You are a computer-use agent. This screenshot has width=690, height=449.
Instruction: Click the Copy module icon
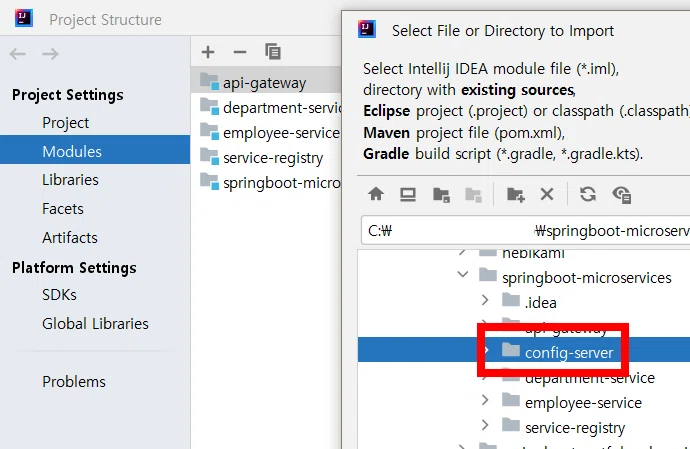[x=273, y=52]
